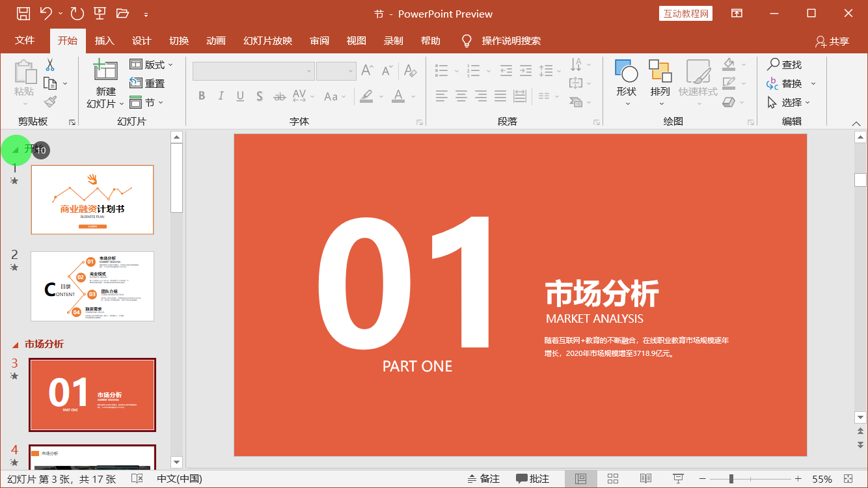Select slide 1 商业融资计划书 thumbnail
868x488 pixels.
(x=92, y=200)
